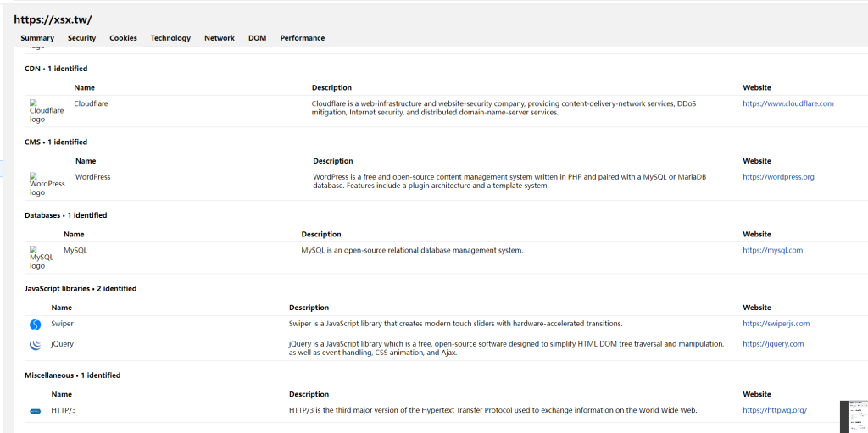Click the jQuery logo icon
Screen dimensions: 868x433
tap(36, 345)
